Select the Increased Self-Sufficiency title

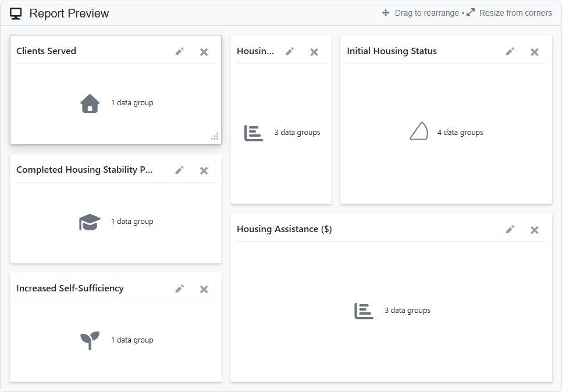(70, 288)
